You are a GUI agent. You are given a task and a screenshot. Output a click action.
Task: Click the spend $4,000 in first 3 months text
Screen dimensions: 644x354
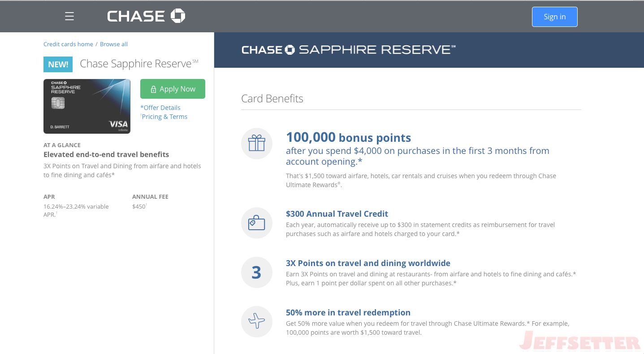tap(418, 156)
